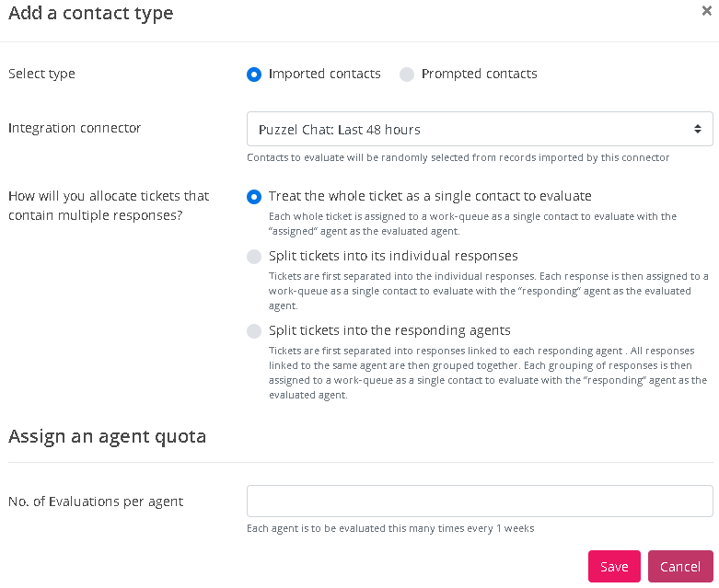Click the Integration connector field label
The height and width of the screenshot is (588, 719).
point(75,128)
